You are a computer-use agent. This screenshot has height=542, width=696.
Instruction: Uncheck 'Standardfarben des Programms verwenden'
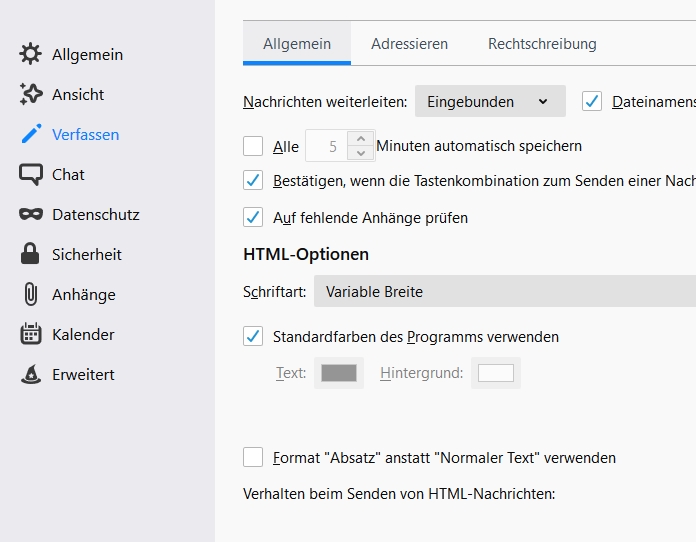(x=253, y=336)
